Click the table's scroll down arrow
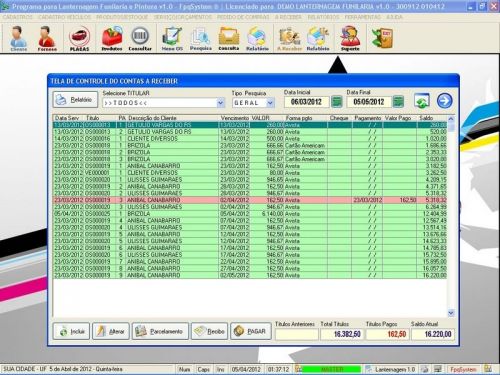 tap(451, 313)
